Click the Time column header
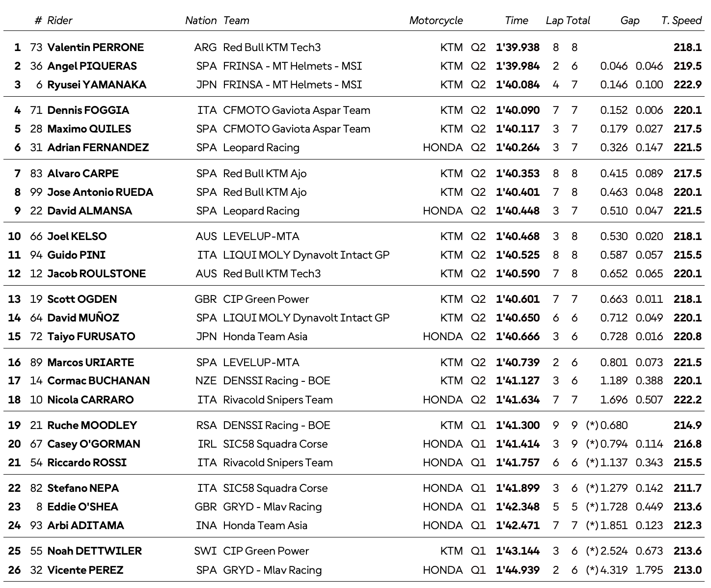711x588 pixels. pos(516,21)
